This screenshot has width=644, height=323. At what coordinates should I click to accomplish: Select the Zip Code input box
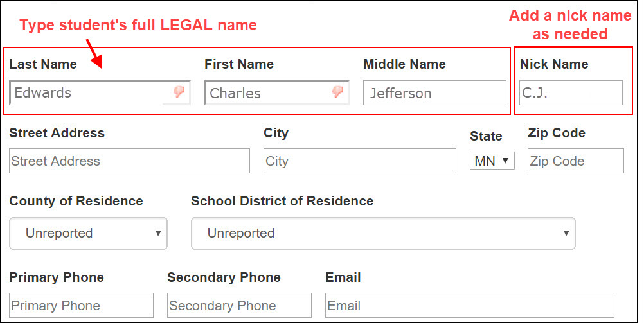coord(576,161)
